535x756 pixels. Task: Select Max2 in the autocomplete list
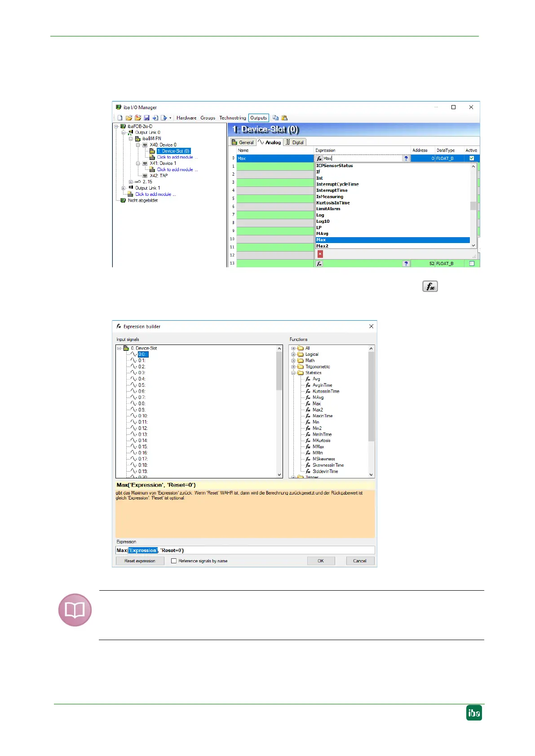(322, 246)
